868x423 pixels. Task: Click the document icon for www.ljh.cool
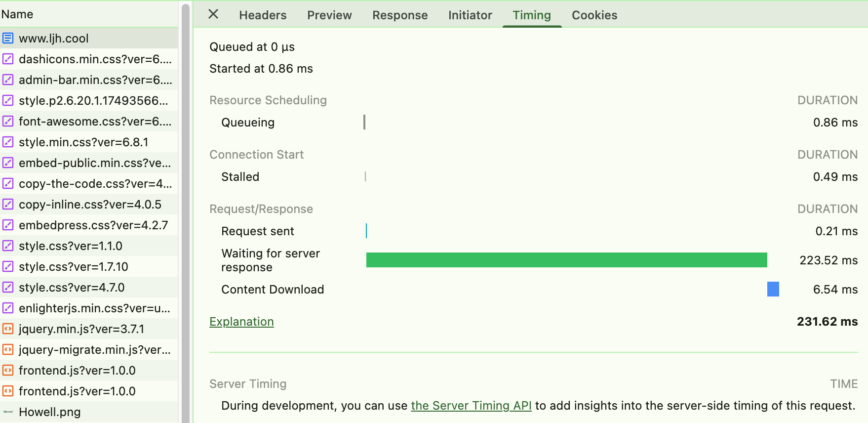point(8,38)
